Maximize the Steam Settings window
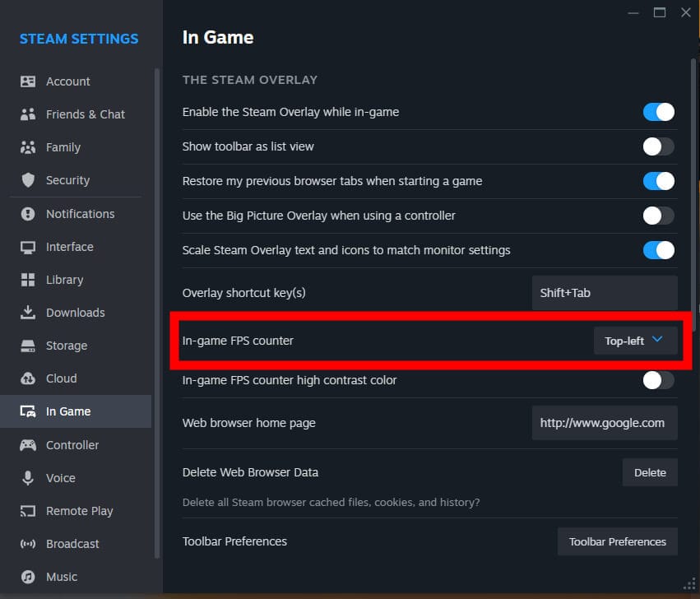The image size is (700, 599). coord(660,12)
